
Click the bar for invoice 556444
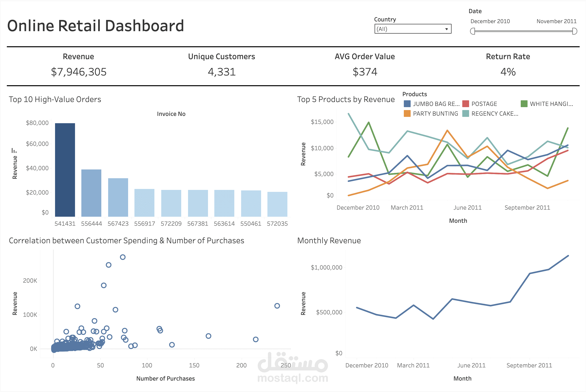91,193
